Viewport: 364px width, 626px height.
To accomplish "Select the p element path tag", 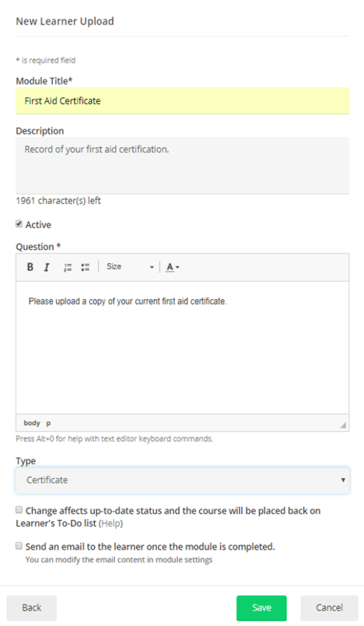I will coord(48,423).
